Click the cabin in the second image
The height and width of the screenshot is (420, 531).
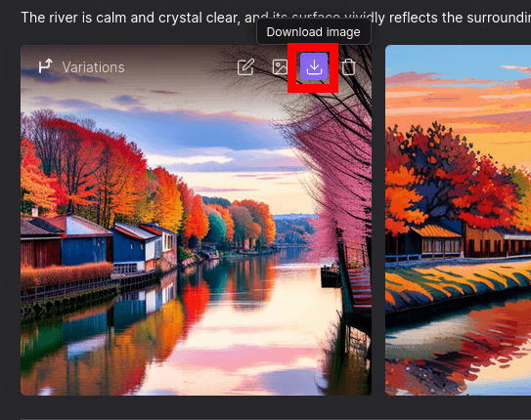437,242
